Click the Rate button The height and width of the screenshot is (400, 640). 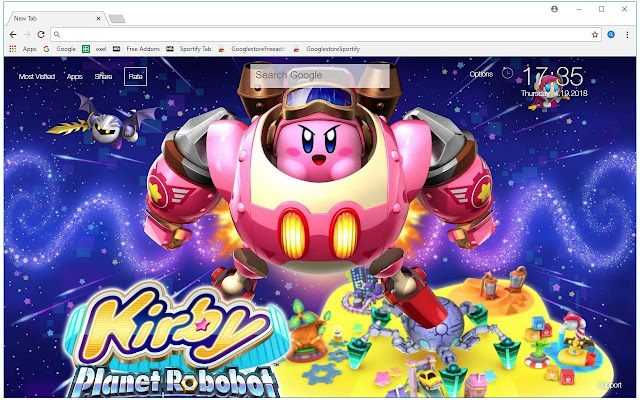(136, 76)
